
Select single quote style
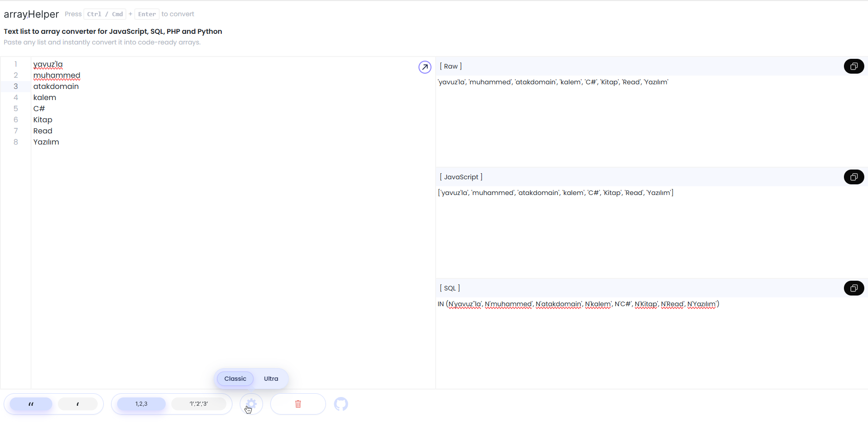[77, 404]
